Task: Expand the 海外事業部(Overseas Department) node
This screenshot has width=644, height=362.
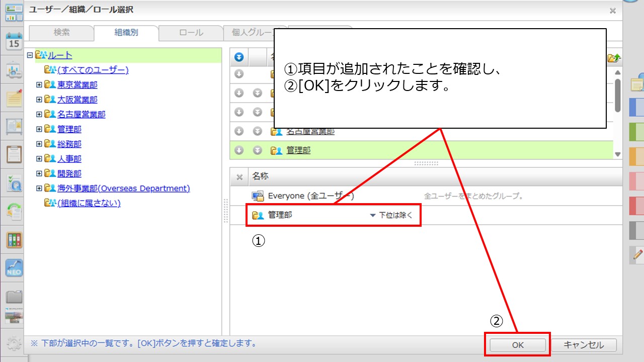Action: coord(39,189)
